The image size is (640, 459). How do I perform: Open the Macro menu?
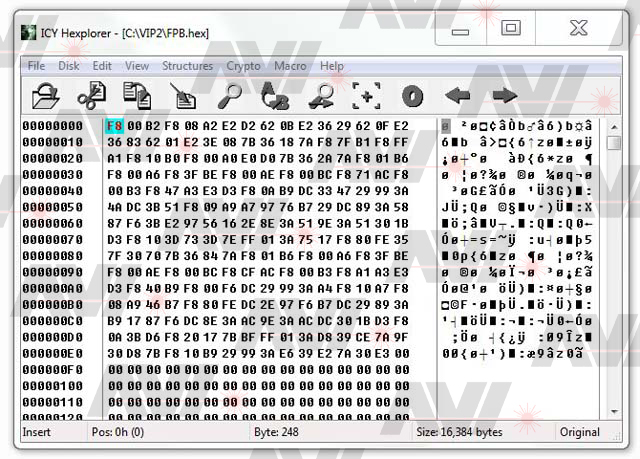pyautogui.click(x=290, y=66)
